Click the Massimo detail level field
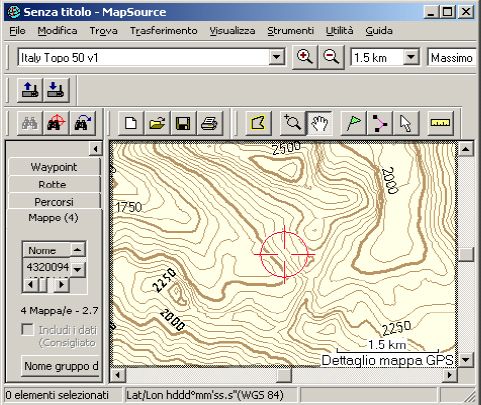Viewport: 481px width, 405px height. 452,58
